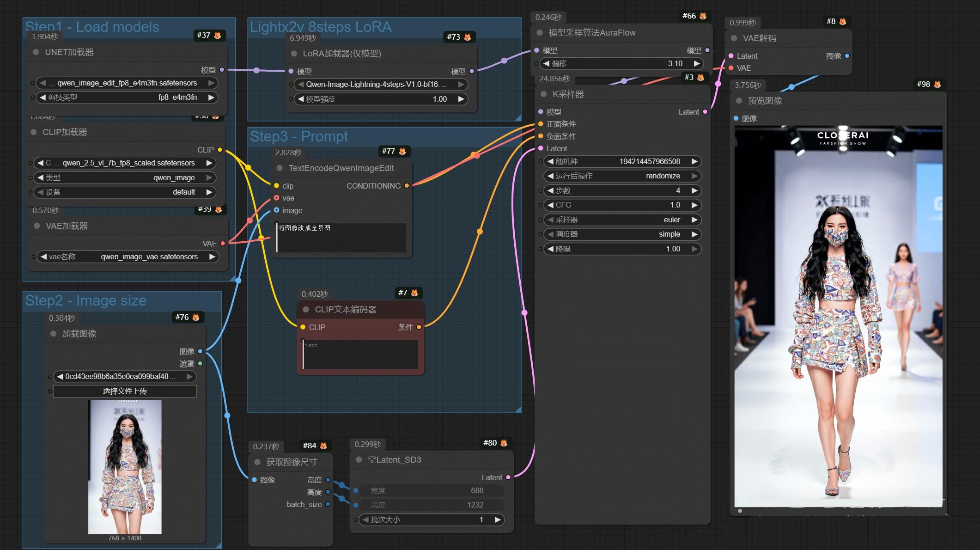
Task: Click the prompt text box 将图像改成全景图
Action: 342,238
